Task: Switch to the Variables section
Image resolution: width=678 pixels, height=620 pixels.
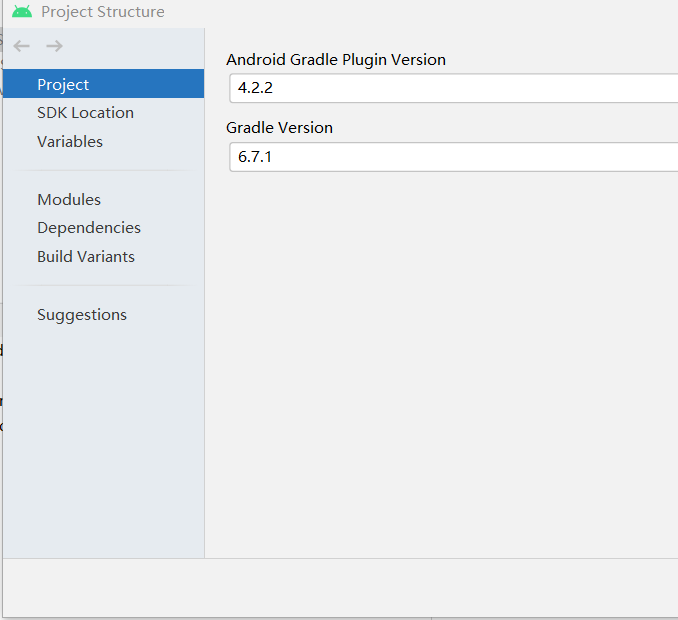Action: (70, 142)
